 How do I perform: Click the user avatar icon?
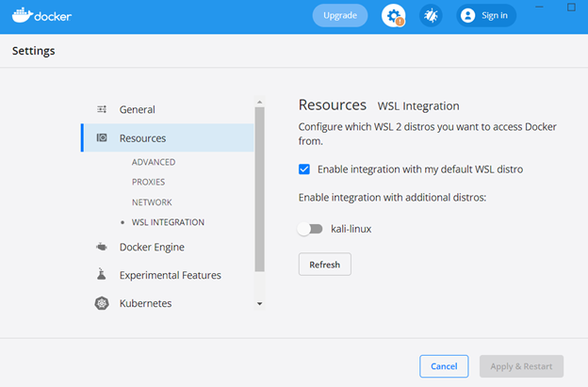tap(467, 15)
